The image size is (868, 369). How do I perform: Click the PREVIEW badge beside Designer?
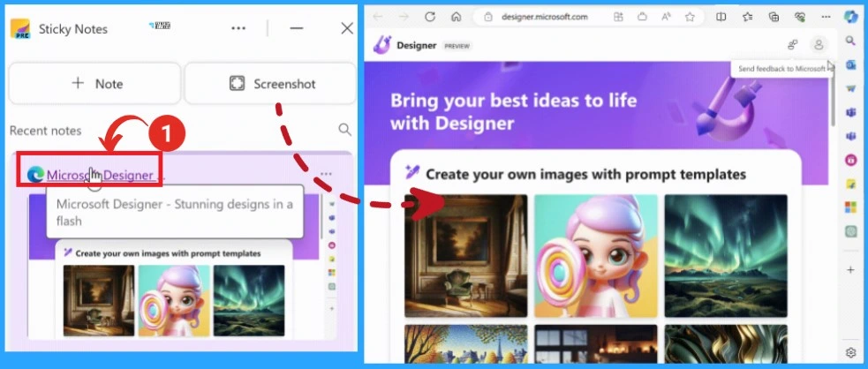tap(457, 46)
